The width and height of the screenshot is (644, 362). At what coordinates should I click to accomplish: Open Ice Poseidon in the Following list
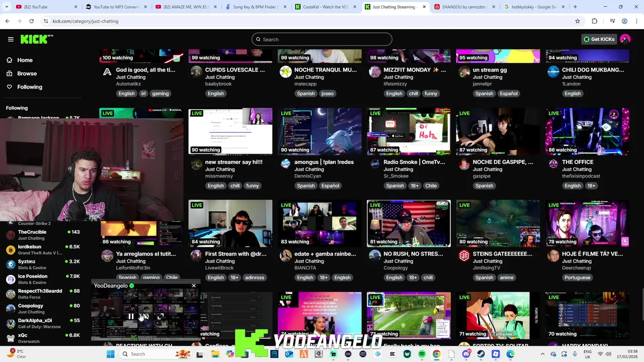click(x=43, y=279)
